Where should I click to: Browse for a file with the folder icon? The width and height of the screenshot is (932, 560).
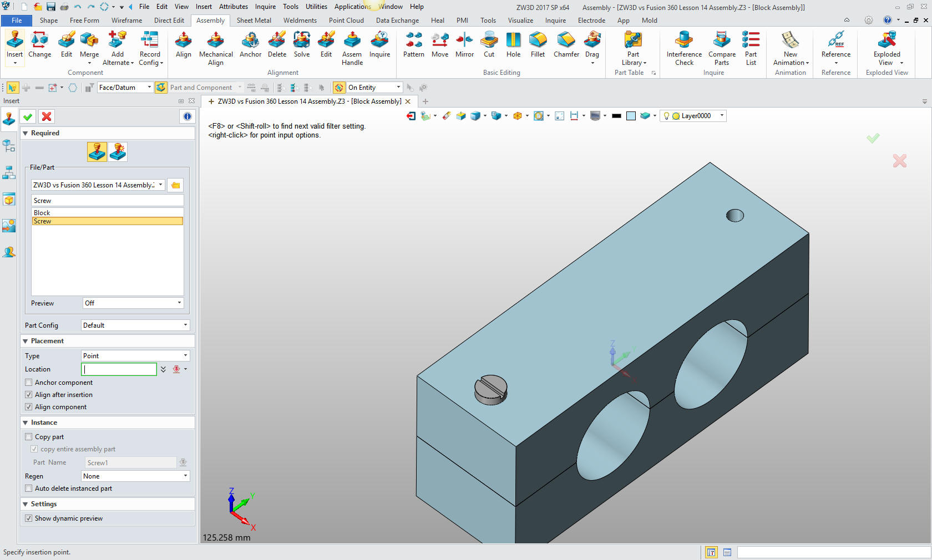click(176, 185)
